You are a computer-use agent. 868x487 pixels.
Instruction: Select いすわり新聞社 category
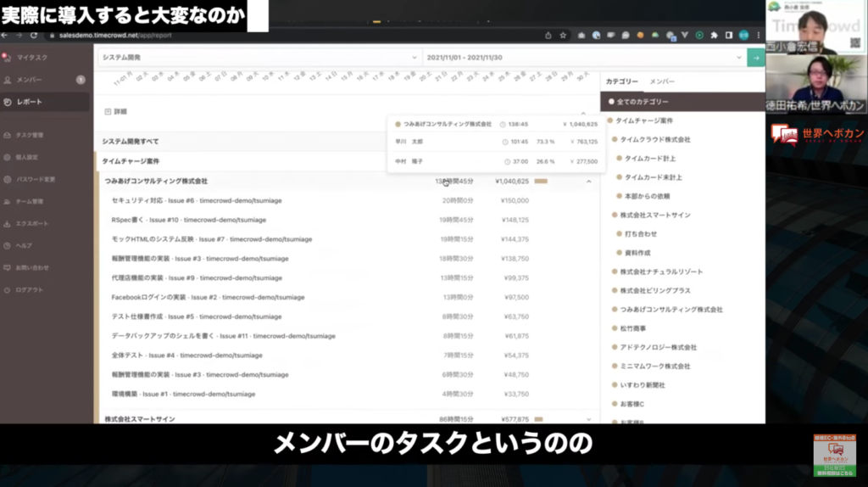643,385
